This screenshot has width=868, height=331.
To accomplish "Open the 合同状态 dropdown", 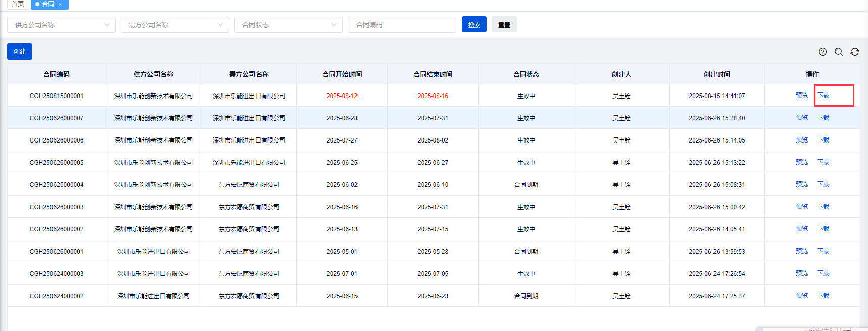I will [288, 25].
